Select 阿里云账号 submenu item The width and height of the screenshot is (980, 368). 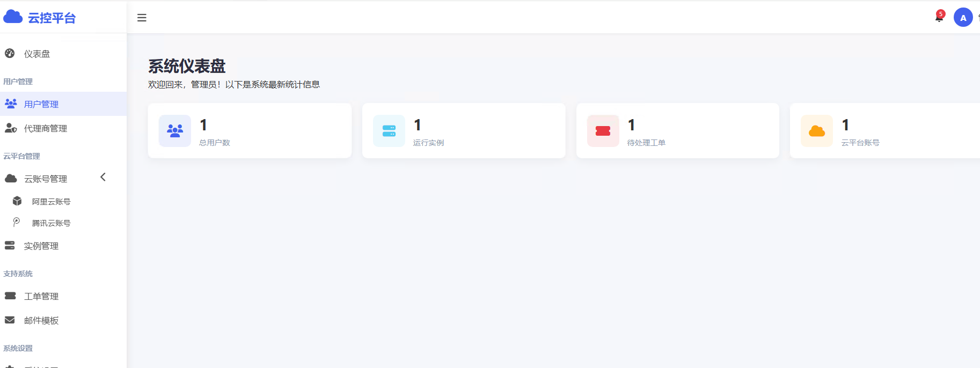(x=51, y=202)
